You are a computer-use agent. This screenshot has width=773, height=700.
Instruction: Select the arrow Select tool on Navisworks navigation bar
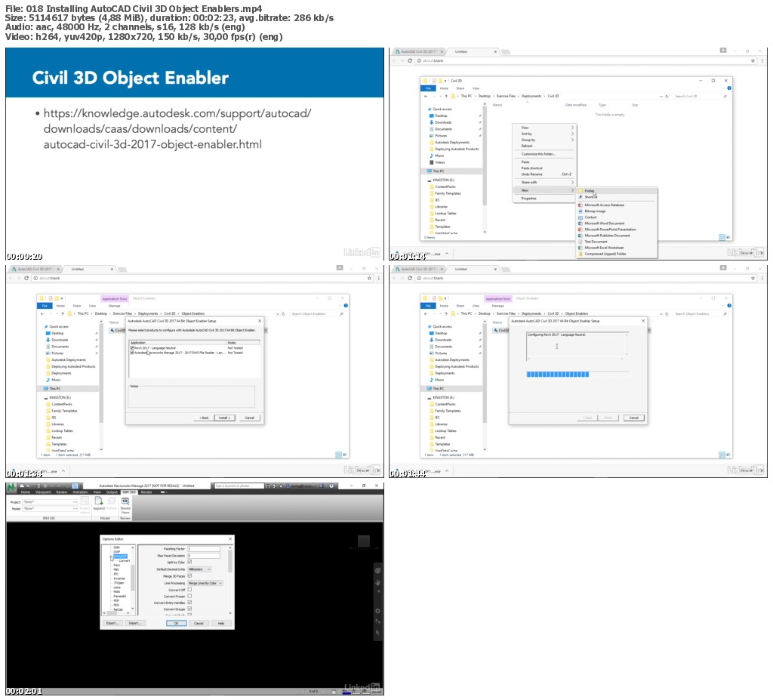377,633
